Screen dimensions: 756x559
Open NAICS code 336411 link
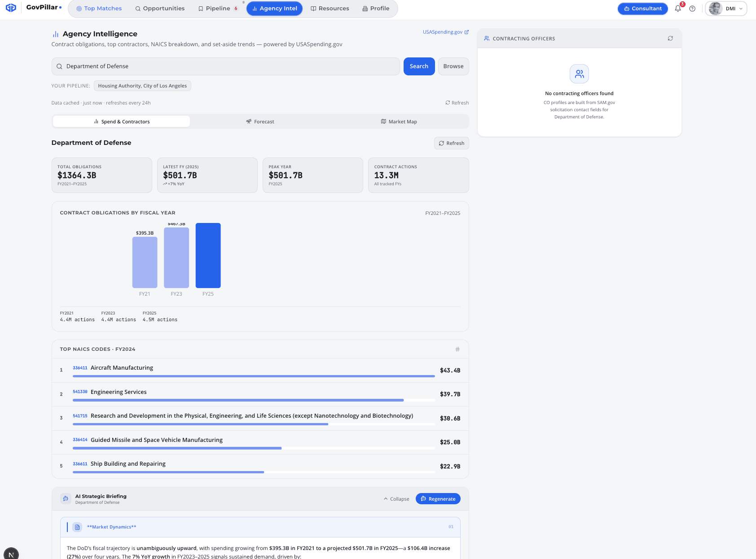pyautogui.click(x=80, y=368)
